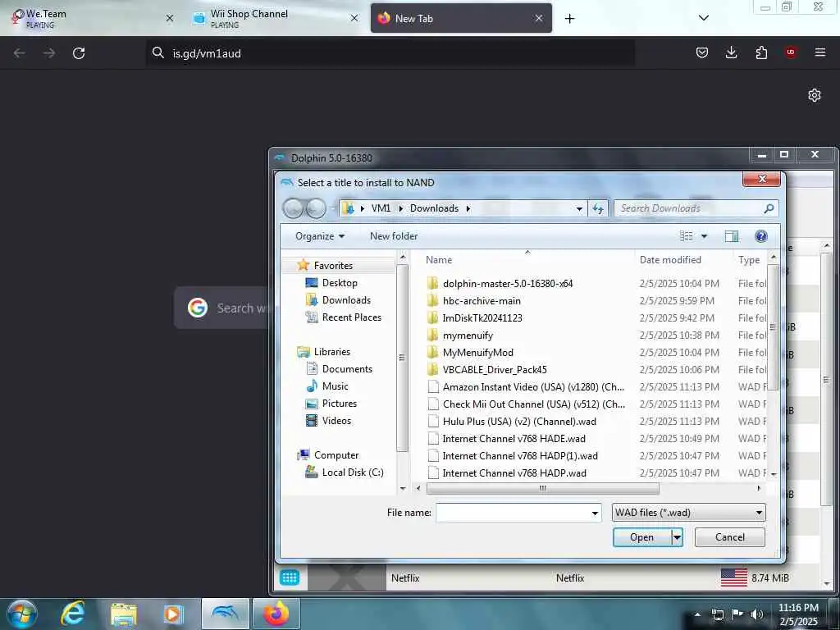Select Internet Channel v768 HADE.wad
Image resolution: width=840 pixels, height=630 pixels.
(514, 439)
